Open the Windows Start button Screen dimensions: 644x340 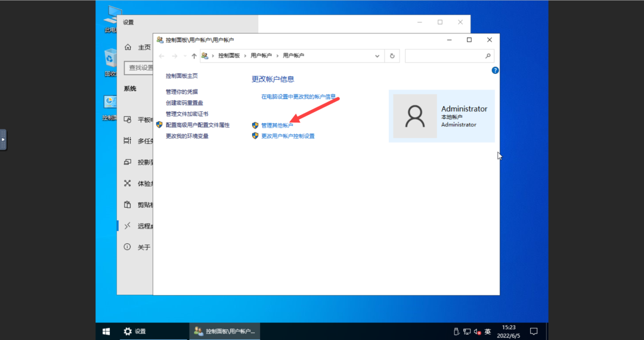[106, 332]
